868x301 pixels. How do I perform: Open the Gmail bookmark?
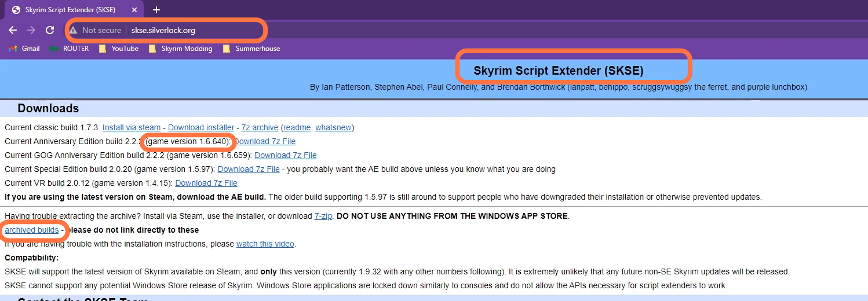pos(24,49)
